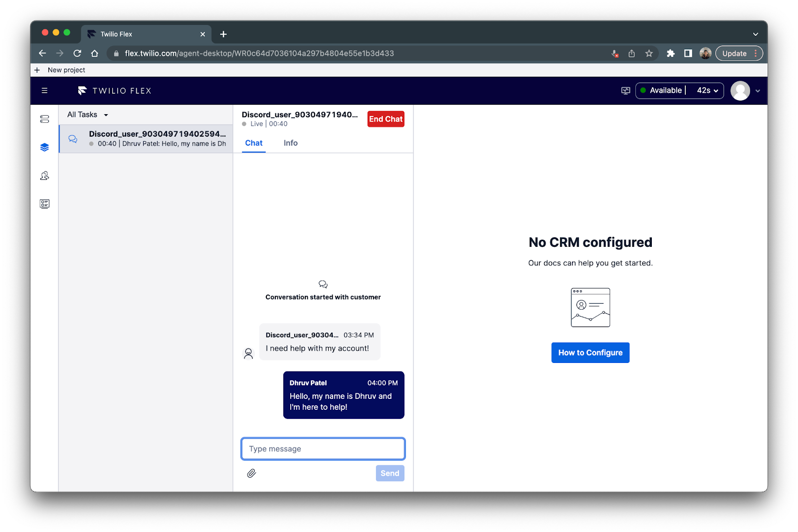Open the Chrome profile picture
Screen dimensions: 798x532
(705, 53)
